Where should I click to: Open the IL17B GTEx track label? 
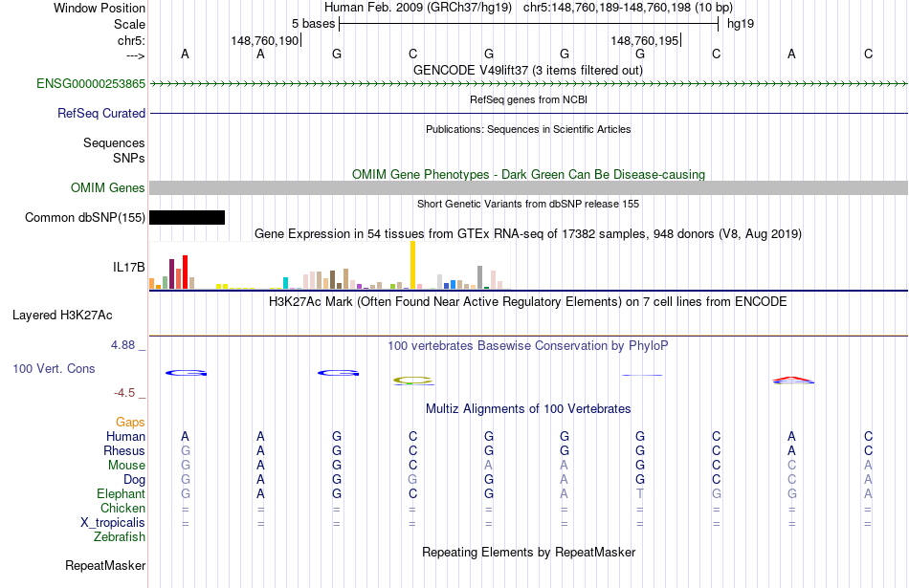click(129, 267)
